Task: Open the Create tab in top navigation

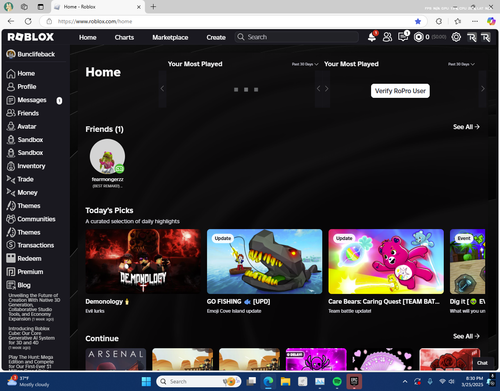Action: point(216,37)
